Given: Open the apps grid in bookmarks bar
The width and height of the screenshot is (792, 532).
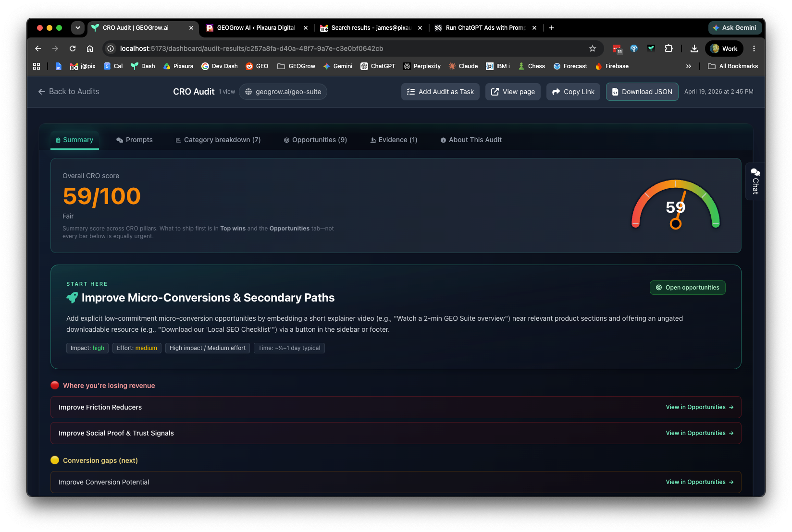Looking at the screenshot, I should tap(37, 66).
